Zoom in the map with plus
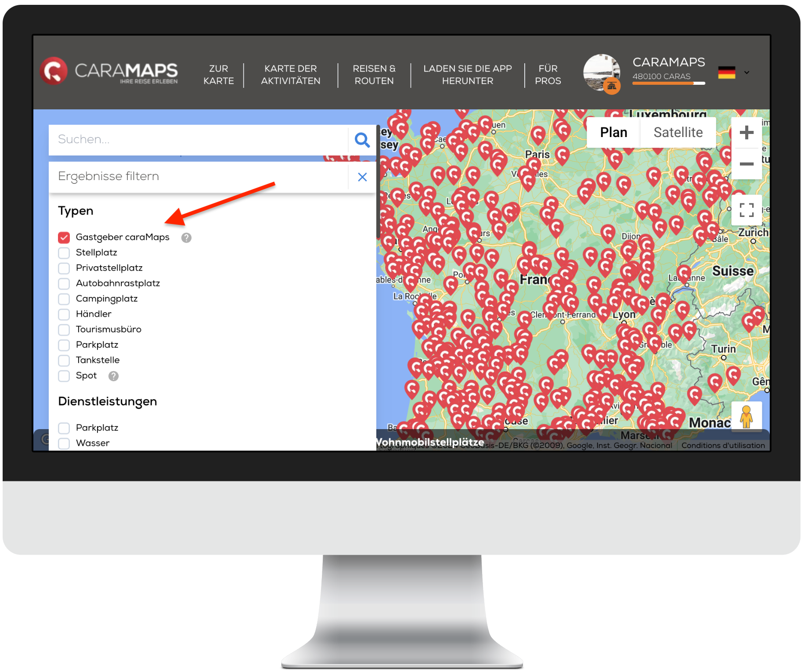Screen dimensions: 804x672 [x=746, y=133]
